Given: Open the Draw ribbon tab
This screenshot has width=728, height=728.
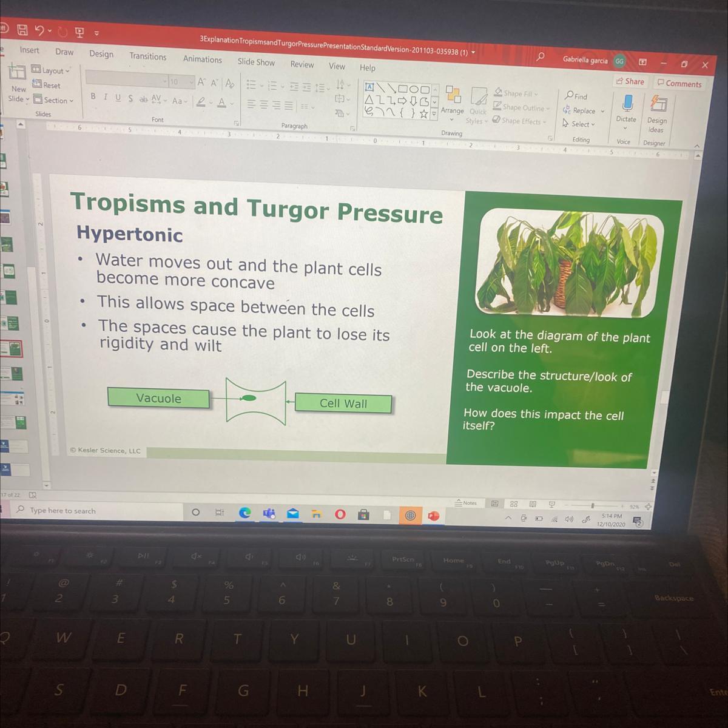Looking at the screenshot, I should click(64, 52).
